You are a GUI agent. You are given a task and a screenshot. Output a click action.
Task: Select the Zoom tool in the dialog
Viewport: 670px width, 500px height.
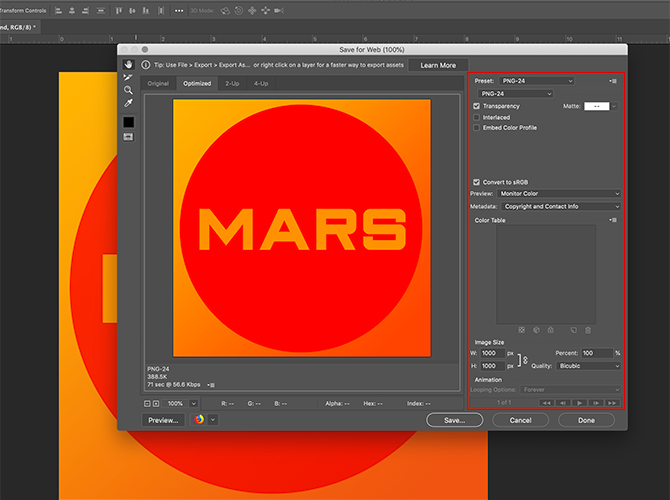pos(129,90)
